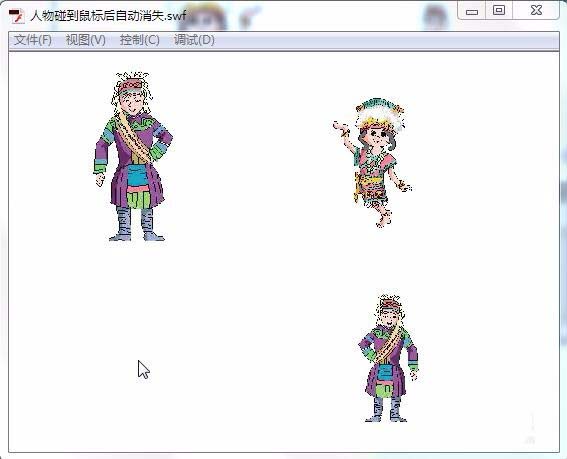Click the Flash Player icon in title bar

pos(16,16)
